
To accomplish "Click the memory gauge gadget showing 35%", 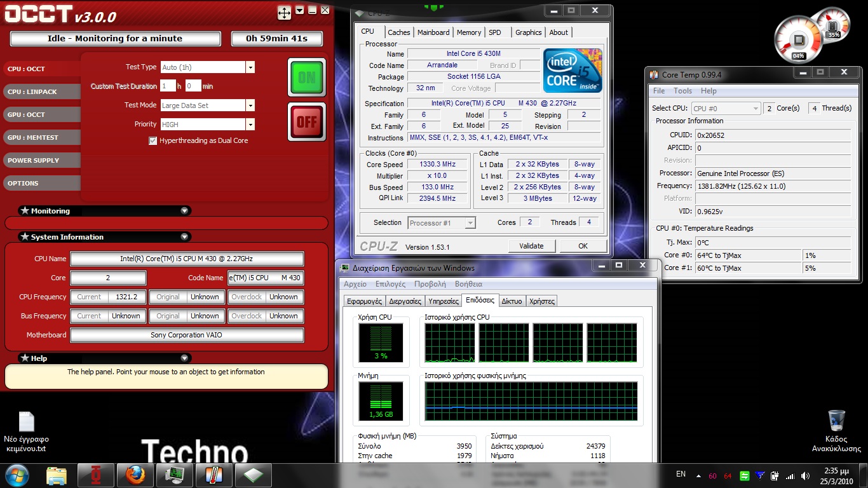I will tap(833, 25).
